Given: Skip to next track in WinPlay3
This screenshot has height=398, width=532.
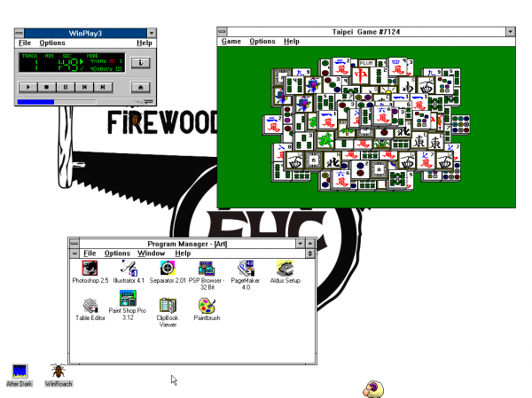Looking at the screenshot, I should [x=103, y=87].
